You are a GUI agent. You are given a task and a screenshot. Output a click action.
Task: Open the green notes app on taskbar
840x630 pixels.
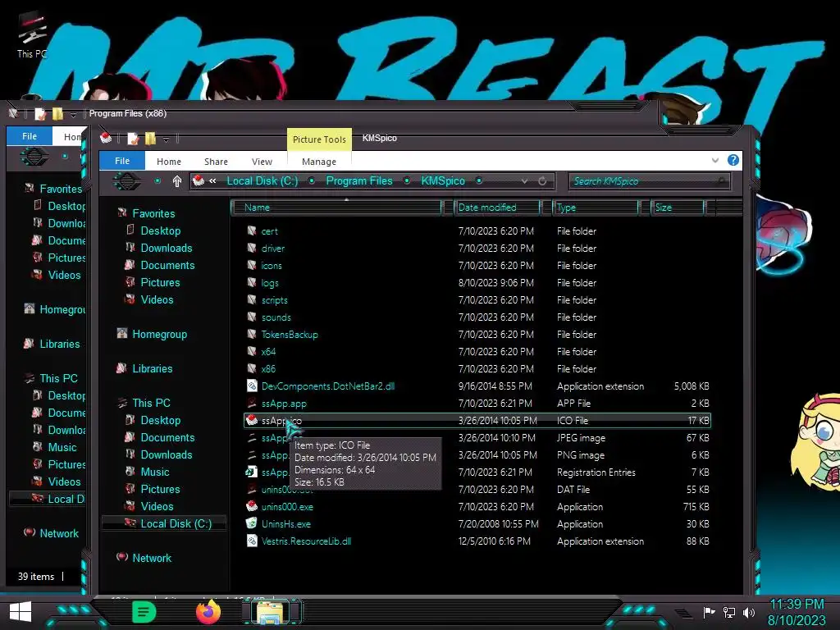(144, 612)
